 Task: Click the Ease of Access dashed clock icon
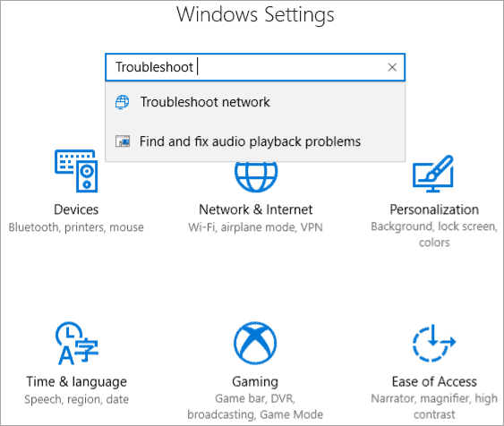[434, 343]
